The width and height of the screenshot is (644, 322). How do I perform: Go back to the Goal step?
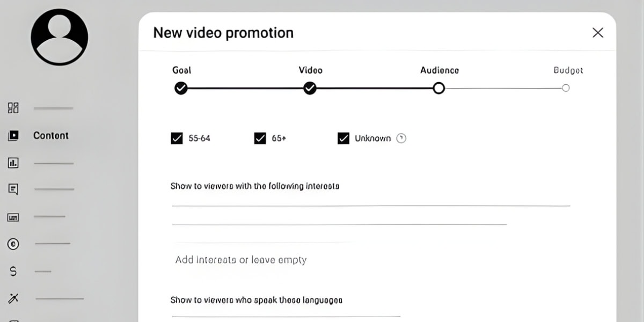click(x=181, y=87)
